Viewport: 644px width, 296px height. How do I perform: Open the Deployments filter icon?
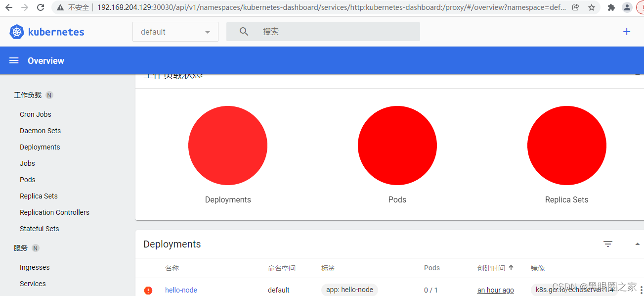click(x=608, y=244)
